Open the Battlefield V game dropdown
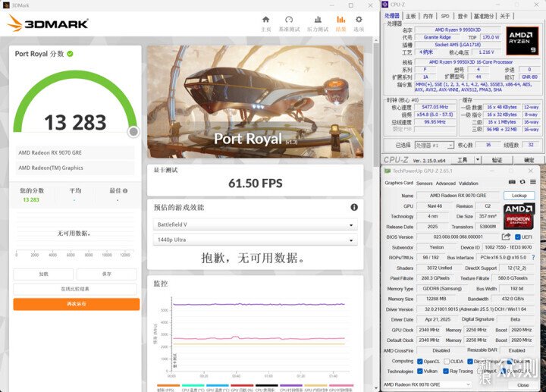Image resolution: width=546 pixels, height=392 pixels. pos(256,224)
